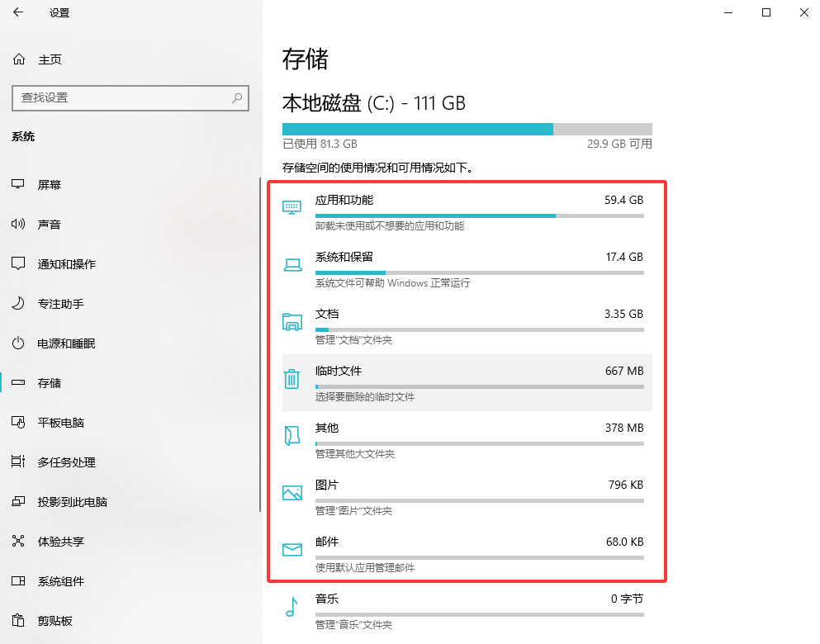This screenshot has height=644, width=820.
Task: Click the 邮件 envelope icon
Action: tap(292, 549)
